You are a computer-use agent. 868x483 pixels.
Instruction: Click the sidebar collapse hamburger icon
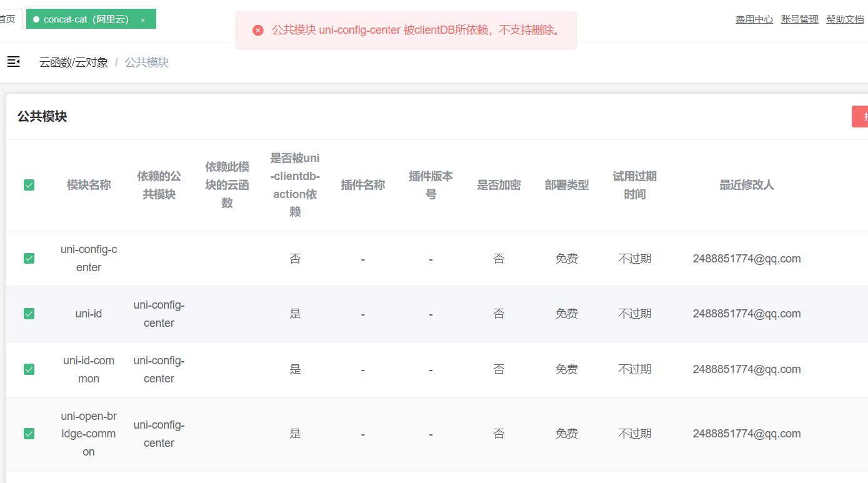[x=13, y=62]
